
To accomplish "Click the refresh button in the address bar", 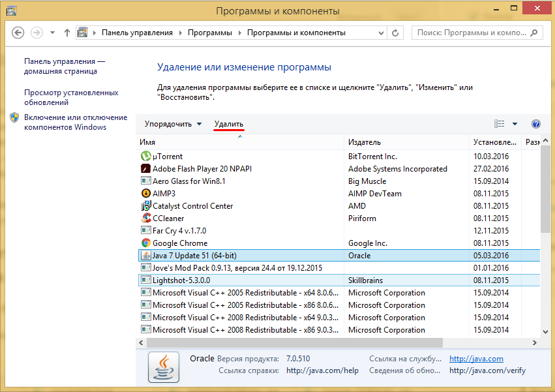I will pos(396,33).
